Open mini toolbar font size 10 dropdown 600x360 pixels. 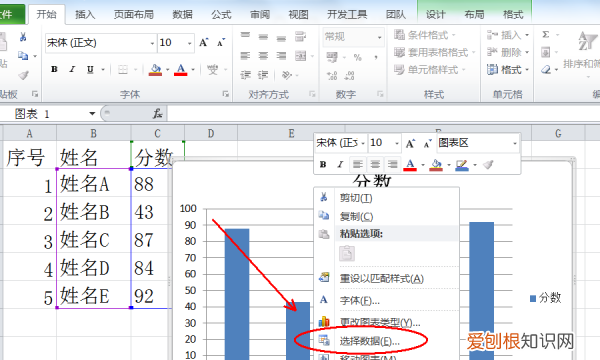[397, 143]
